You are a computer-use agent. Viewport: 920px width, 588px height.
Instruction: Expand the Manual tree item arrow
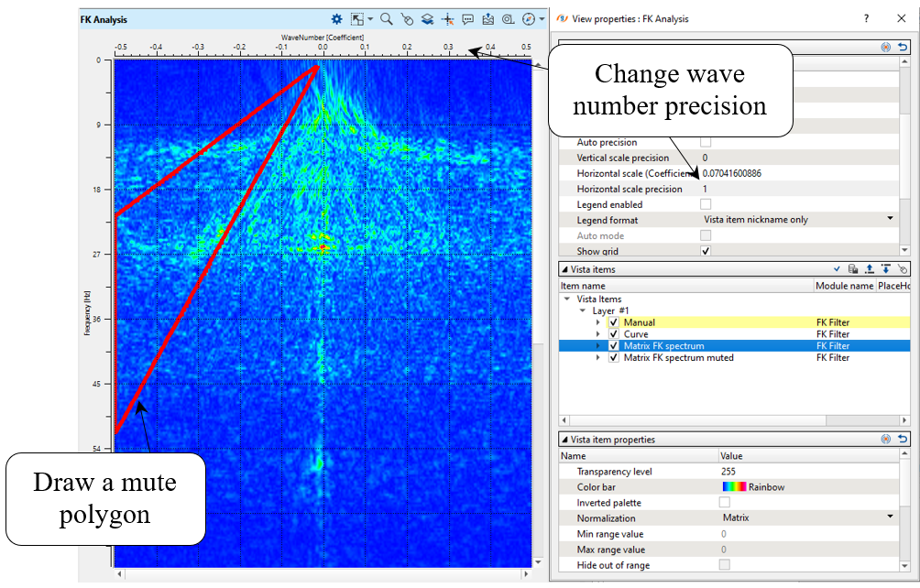tap(599, 322)
